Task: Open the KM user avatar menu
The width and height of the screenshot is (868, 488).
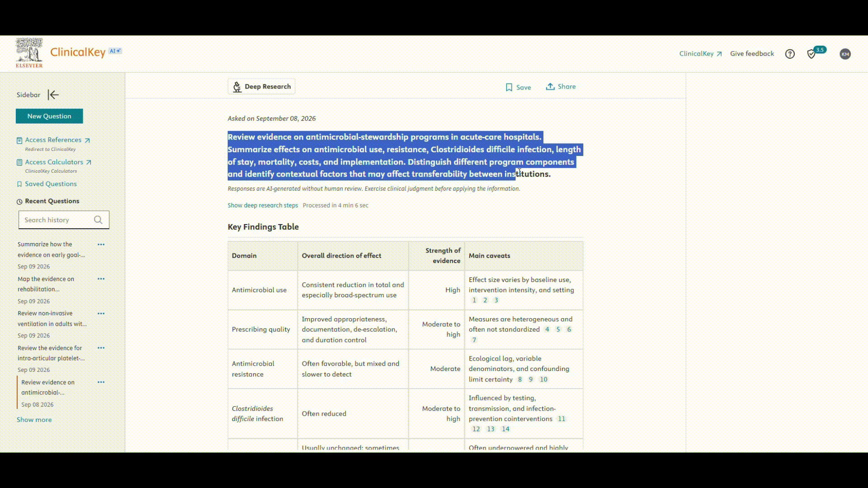Action: (845, 54)
